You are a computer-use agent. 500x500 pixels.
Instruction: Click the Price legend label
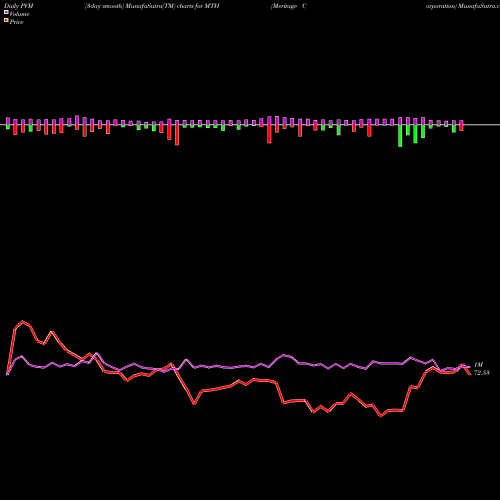click(x=16, y=22)
